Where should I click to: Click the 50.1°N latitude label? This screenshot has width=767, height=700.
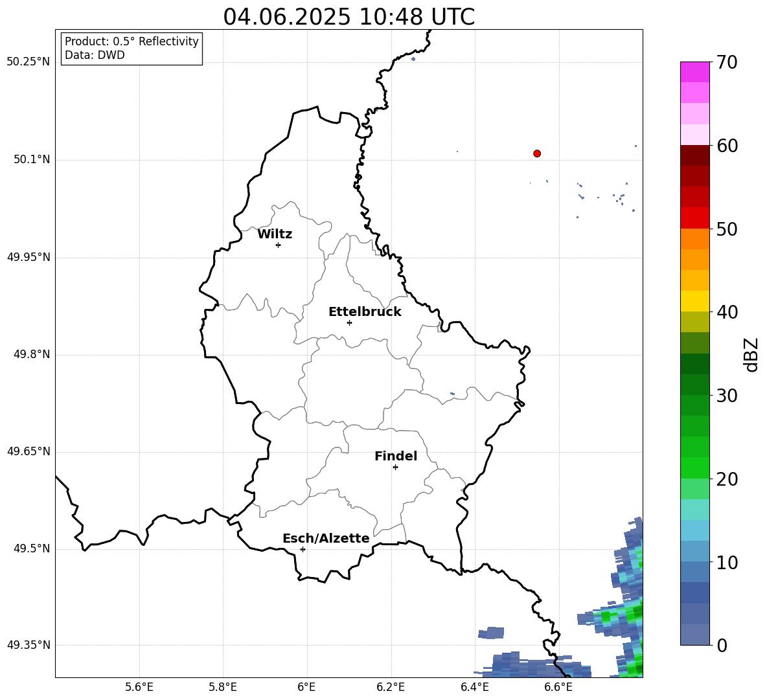[32, 160]
